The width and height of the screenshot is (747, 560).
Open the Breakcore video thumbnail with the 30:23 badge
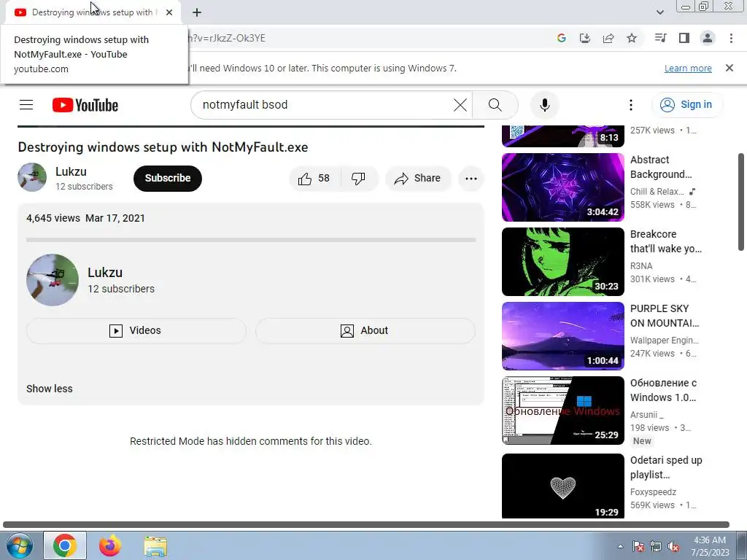(562, 262)
